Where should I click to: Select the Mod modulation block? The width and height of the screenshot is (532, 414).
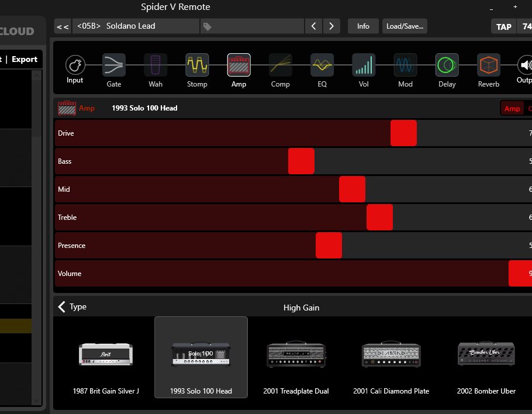(406, 65)
